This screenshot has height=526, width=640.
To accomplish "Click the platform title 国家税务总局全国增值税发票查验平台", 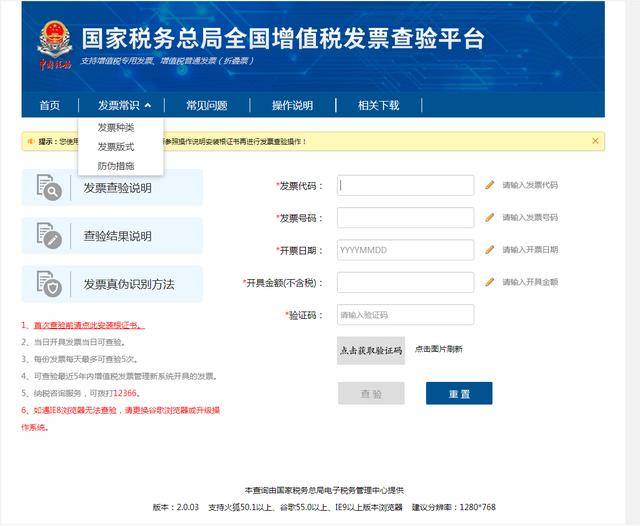I will pyautogui.click(x=283, y=39).
